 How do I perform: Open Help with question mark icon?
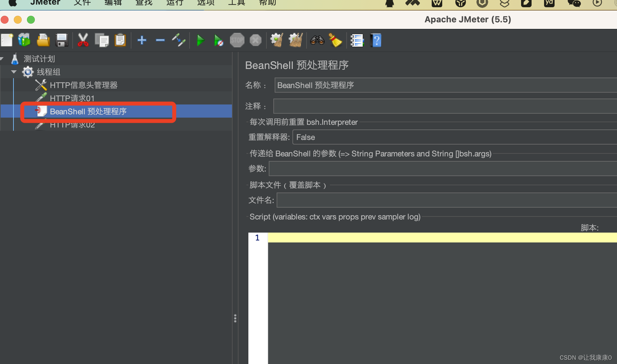376,40
